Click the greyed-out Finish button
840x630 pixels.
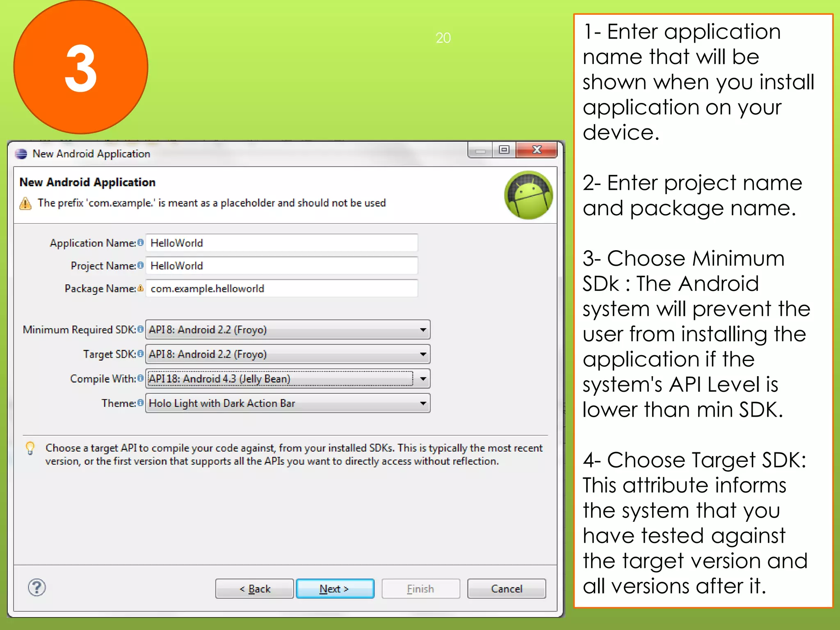pos(421,589)
